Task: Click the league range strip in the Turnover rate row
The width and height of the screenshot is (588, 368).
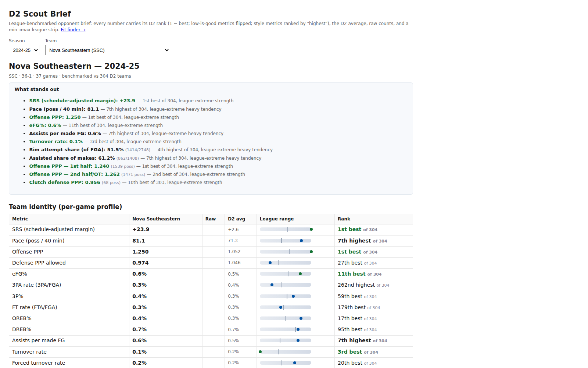Action: pos(286,352)
